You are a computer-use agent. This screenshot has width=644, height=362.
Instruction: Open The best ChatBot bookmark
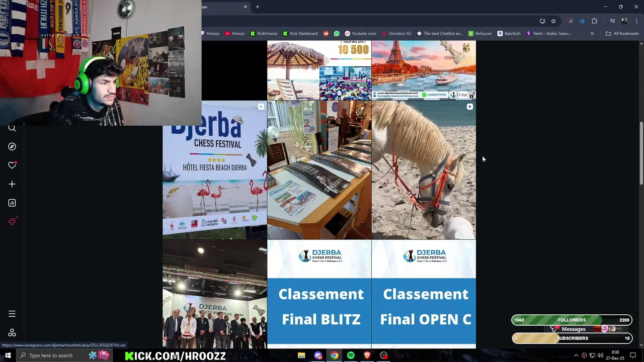[439, 33]
